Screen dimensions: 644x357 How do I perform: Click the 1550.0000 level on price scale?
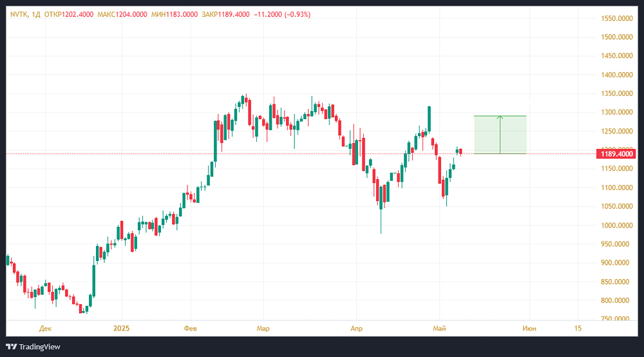[618, 19]
